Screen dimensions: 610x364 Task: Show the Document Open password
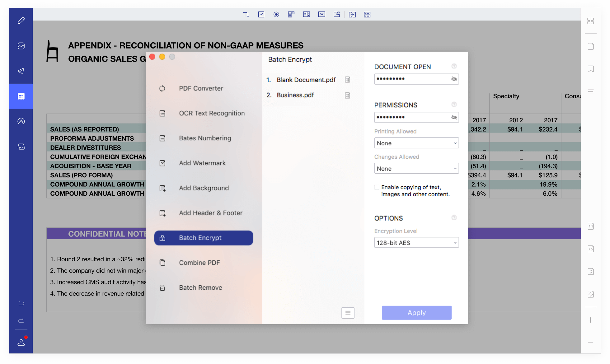click(x=454, y=79)
